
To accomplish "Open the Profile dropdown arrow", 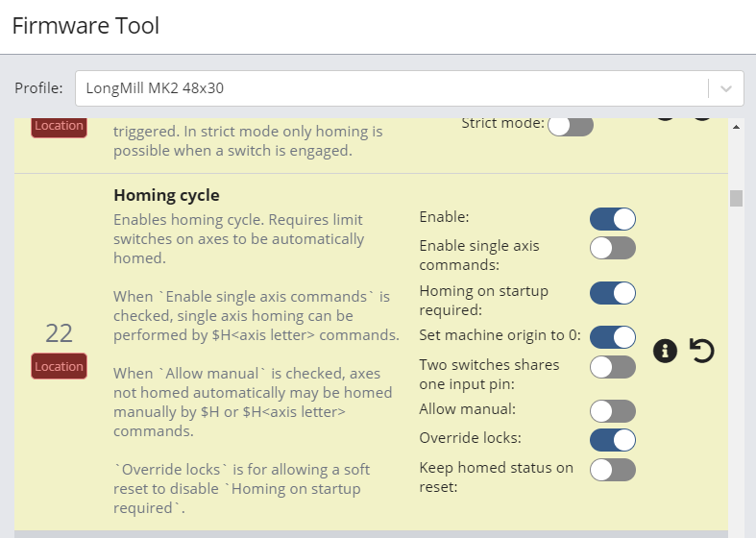I will (725, 88).
